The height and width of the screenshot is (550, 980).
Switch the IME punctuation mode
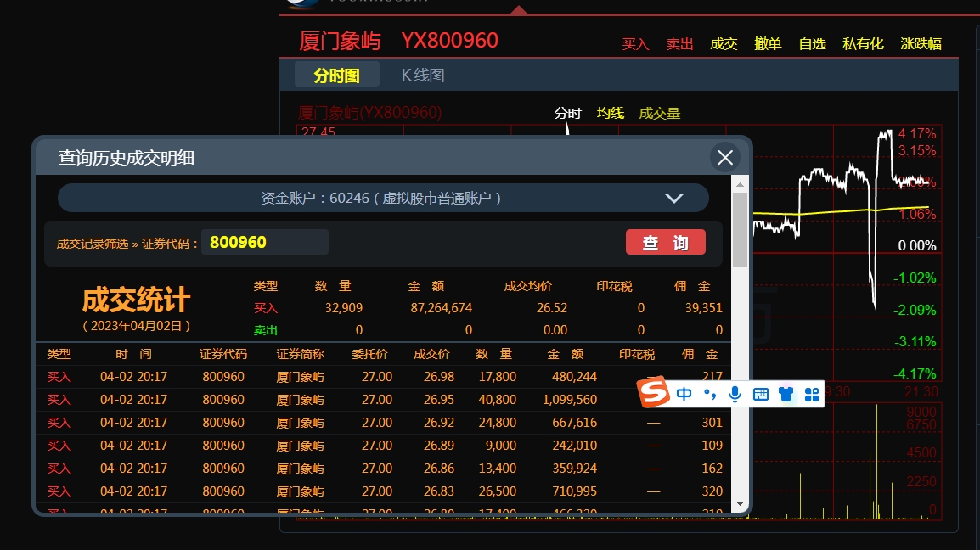(709, 394)
